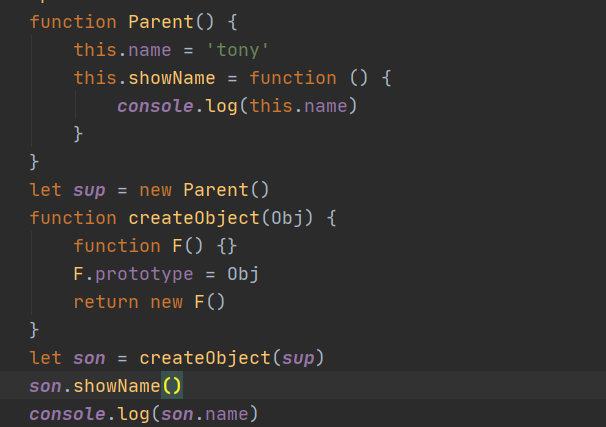Click log in console.log(this.name)
The width and height of the screenshot is (606, 427).
(x=221, y=106)
